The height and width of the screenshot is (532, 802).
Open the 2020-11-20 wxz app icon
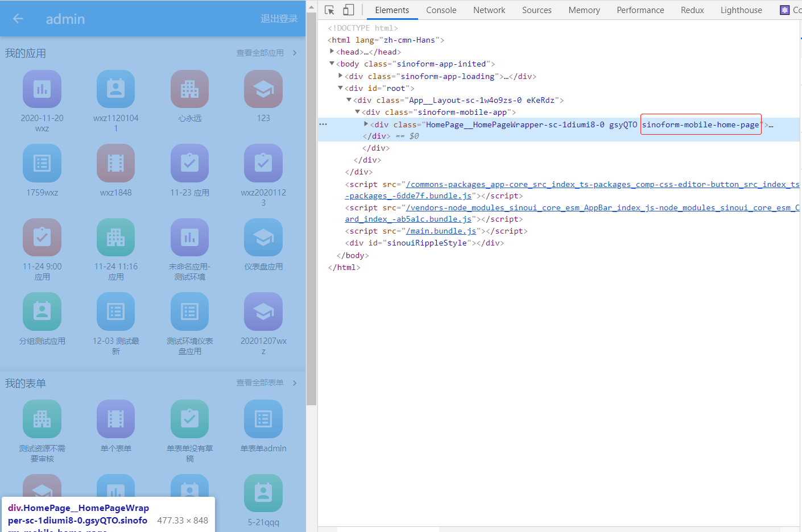point(42,89)
